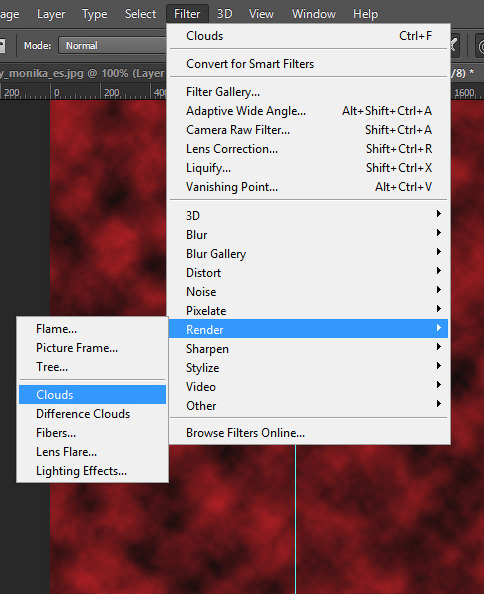Image resolution: width=484 pixels, height=594 pixels.
Task: Apply Difference Clouds filter
Action: click(92, 414)
